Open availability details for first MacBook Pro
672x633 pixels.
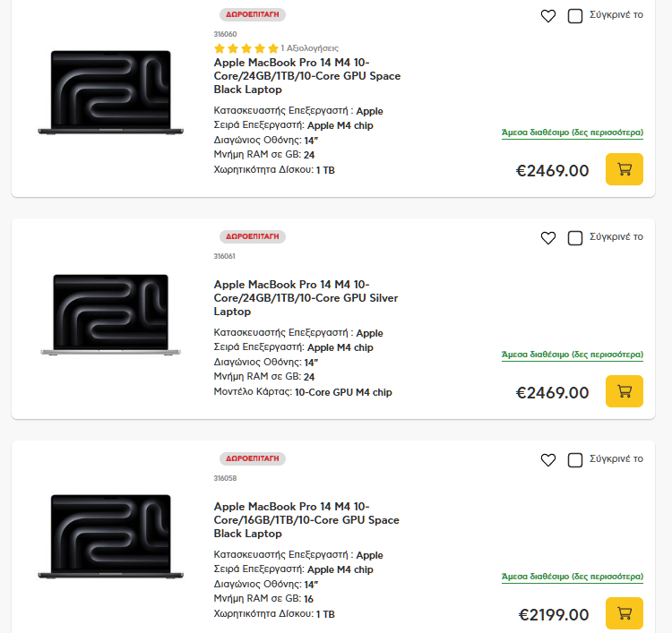pos(572,133)
